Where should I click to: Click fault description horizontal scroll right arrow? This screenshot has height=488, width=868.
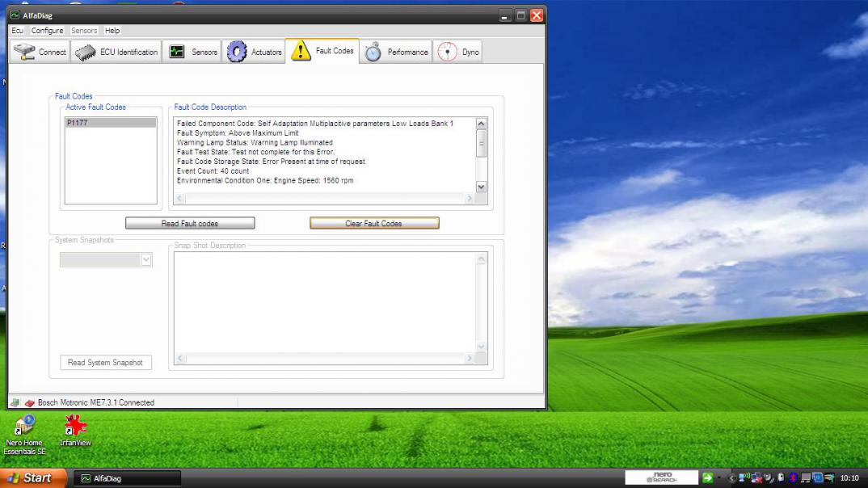click(x=470, y=198)
